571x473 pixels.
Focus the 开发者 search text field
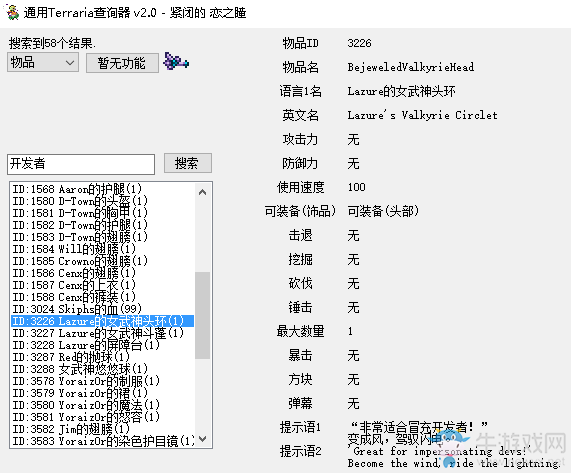point(81,164)
